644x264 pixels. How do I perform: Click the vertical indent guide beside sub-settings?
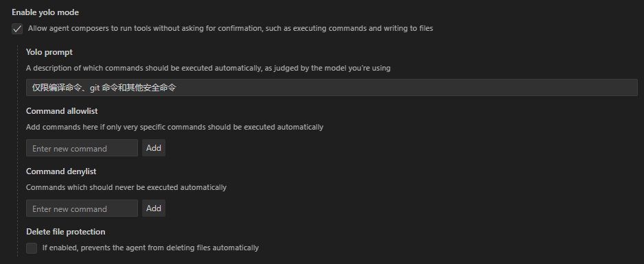[18, 151]
